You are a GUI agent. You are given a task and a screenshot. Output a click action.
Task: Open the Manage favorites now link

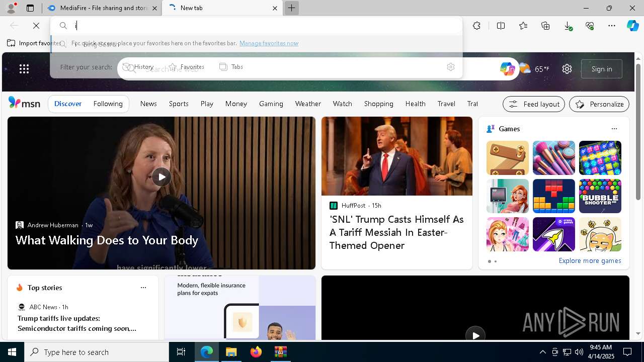click(x=269, y=43)
